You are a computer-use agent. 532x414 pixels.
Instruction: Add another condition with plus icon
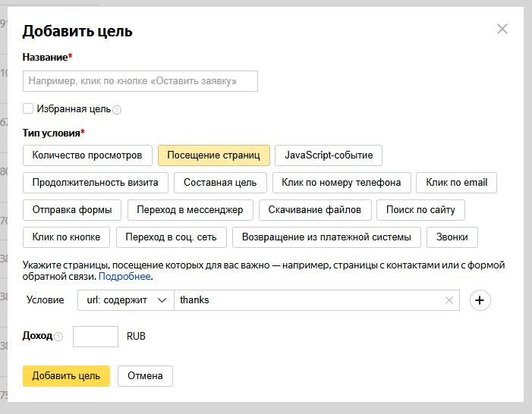point(480,300)
